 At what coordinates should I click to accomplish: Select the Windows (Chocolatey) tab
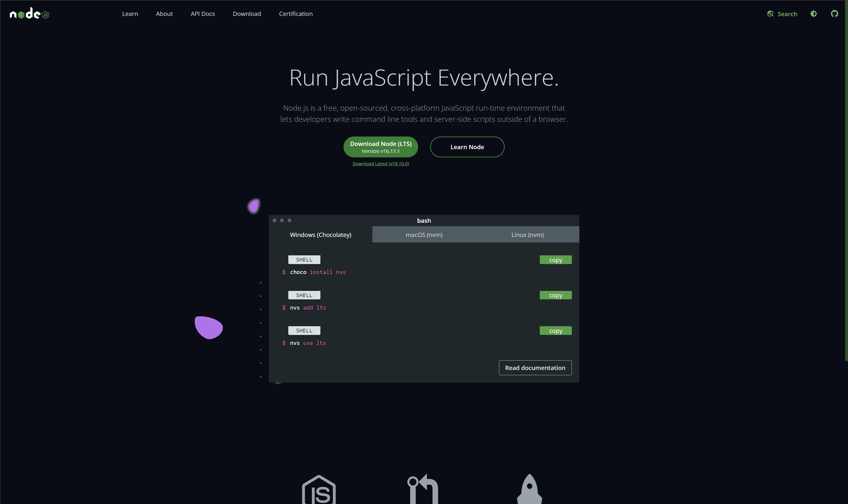tap(320, 235)
